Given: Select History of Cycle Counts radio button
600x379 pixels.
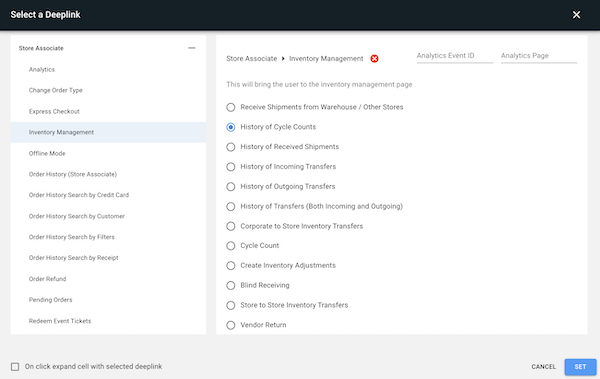Looking at the screenshot, I should tap(230, 127).
